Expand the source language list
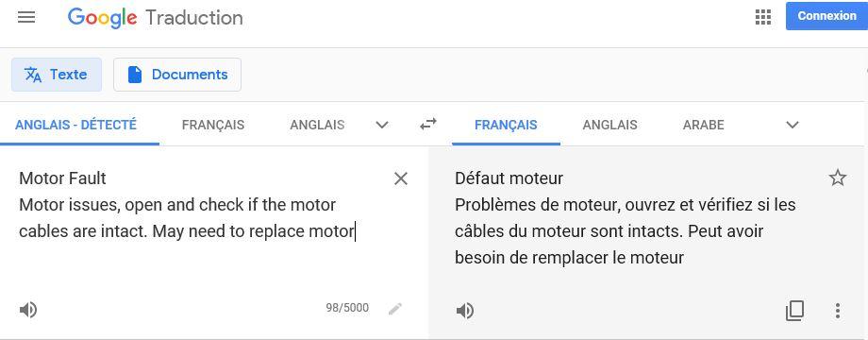This screenshot has width=868, height=340. coord(381,125)
